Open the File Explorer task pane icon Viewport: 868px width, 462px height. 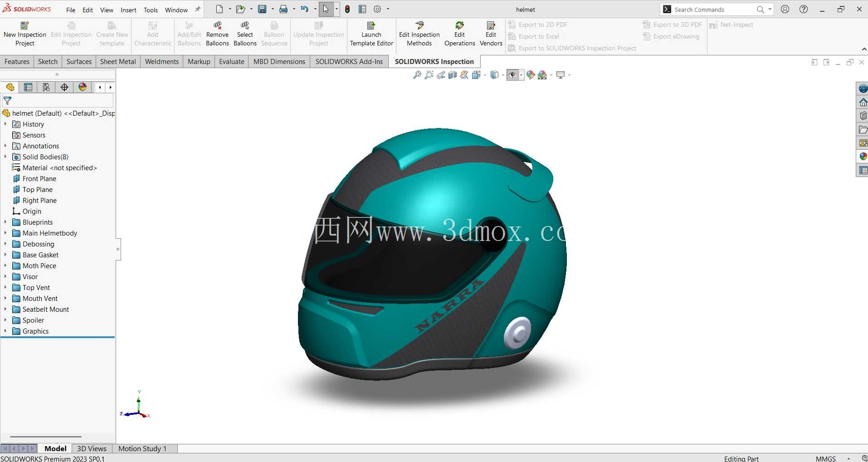tap(863, 129)
